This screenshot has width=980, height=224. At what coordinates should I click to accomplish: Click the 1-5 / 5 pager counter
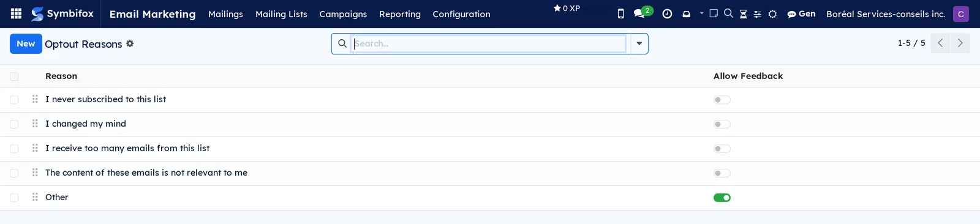[911, 43]
